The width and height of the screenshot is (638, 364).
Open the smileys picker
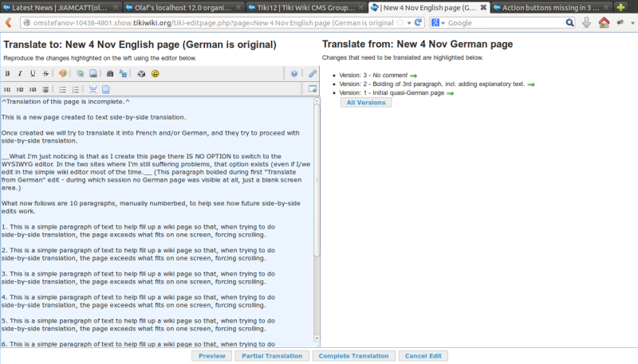point(155,73)
